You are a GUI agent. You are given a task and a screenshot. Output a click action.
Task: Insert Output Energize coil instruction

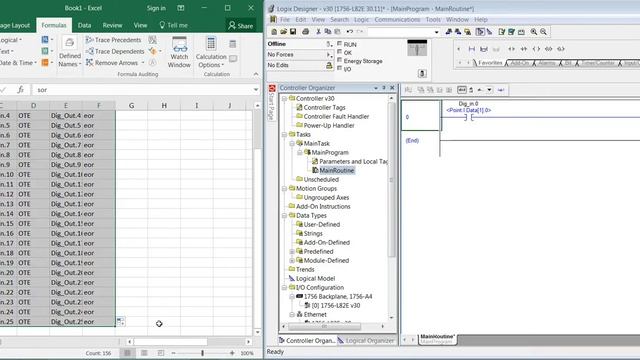pyautogui.click(x=536, y=49)
